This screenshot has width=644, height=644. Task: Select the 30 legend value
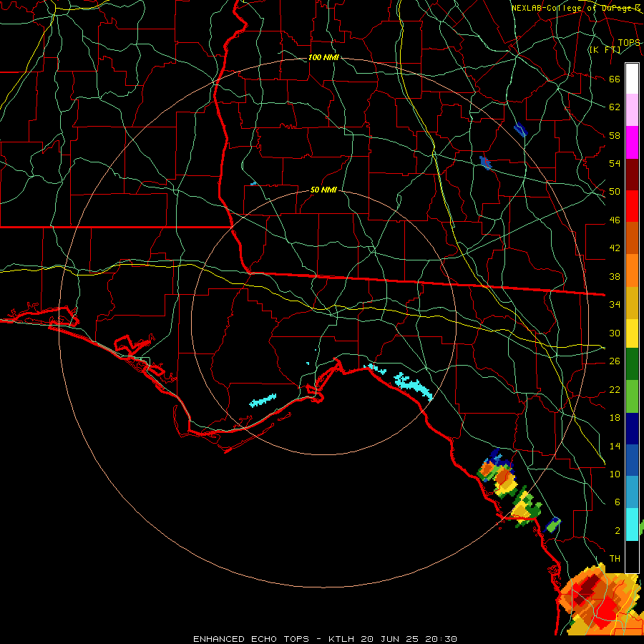(615, 333)
